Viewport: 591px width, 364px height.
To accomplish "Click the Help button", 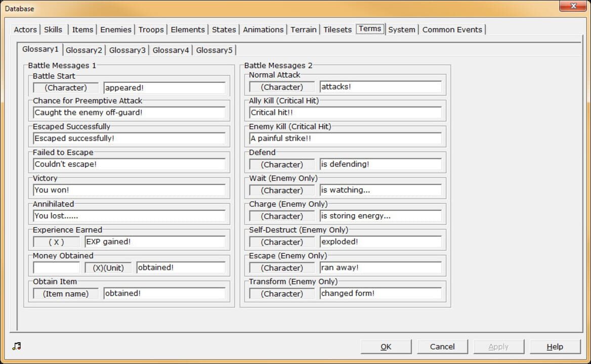I will (555, 346).
